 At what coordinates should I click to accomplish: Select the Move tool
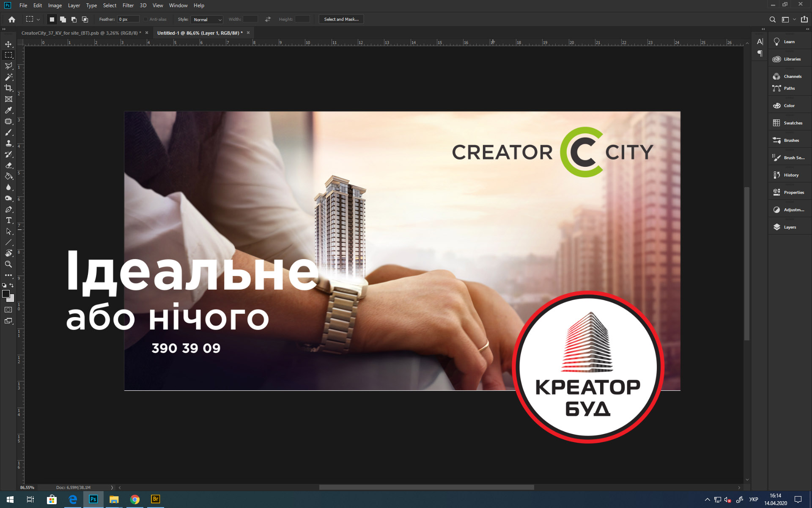(x=8, y=44)
